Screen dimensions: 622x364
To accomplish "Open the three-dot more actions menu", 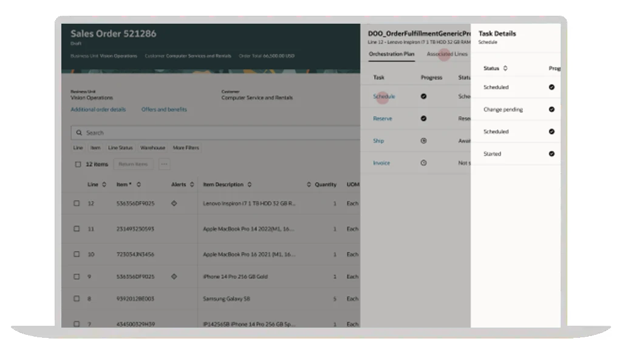I will coord(164,164).
